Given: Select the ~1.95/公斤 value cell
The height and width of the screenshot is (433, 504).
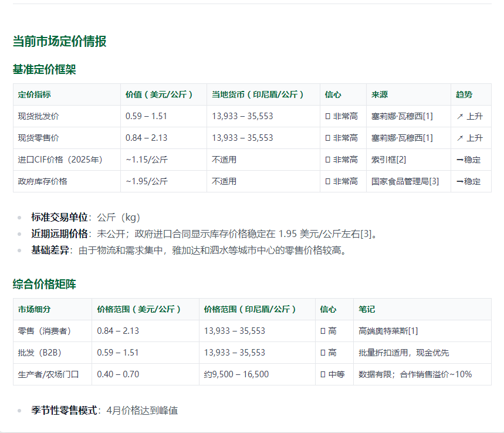Looking at the screenshot, I should 147,181.
